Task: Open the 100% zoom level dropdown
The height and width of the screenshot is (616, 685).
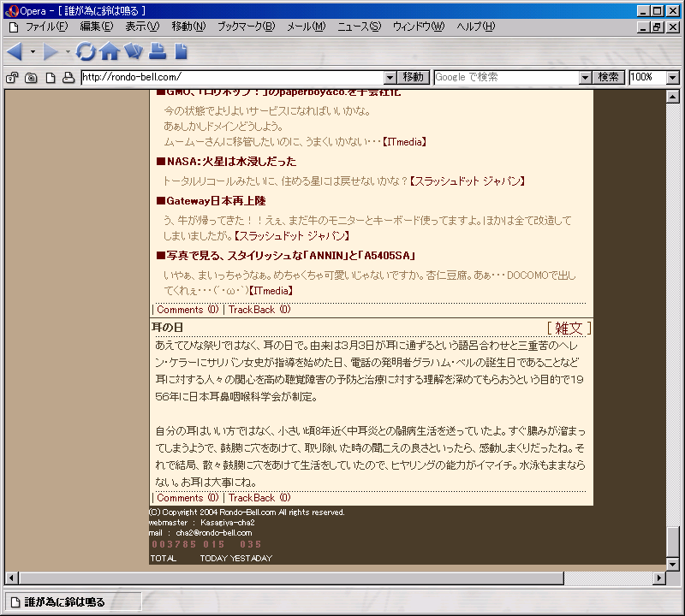Action: coord(673,78)
